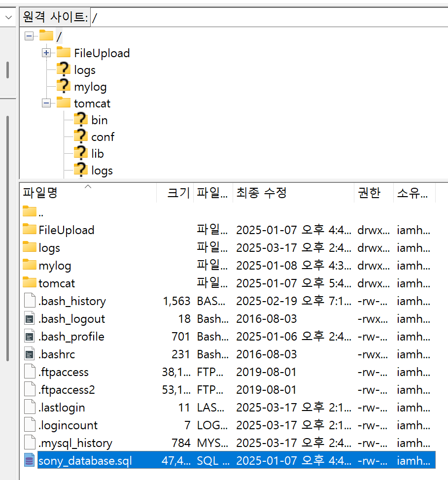Expand the FileUpload tree node
This screenshot has height=480, width=448.
point(46,53)
